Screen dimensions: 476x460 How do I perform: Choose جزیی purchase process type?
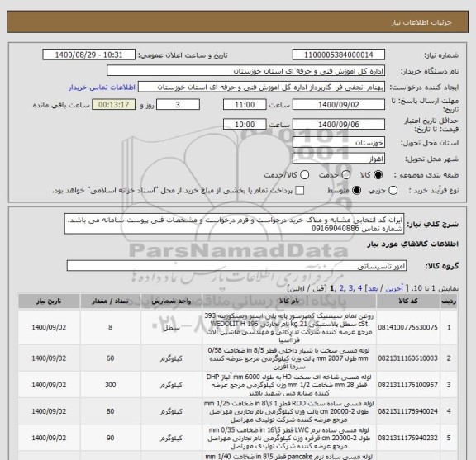[x=393, y=191]
